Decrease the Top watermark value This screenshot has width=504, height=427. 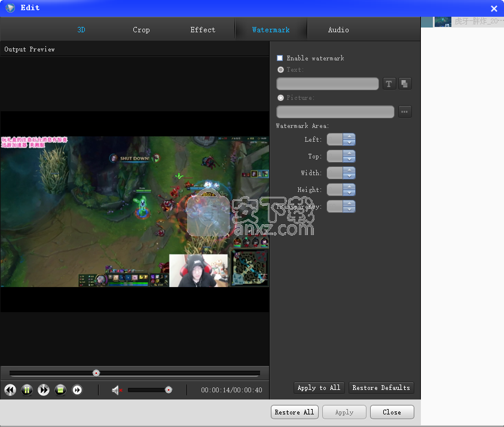(350, 160)
